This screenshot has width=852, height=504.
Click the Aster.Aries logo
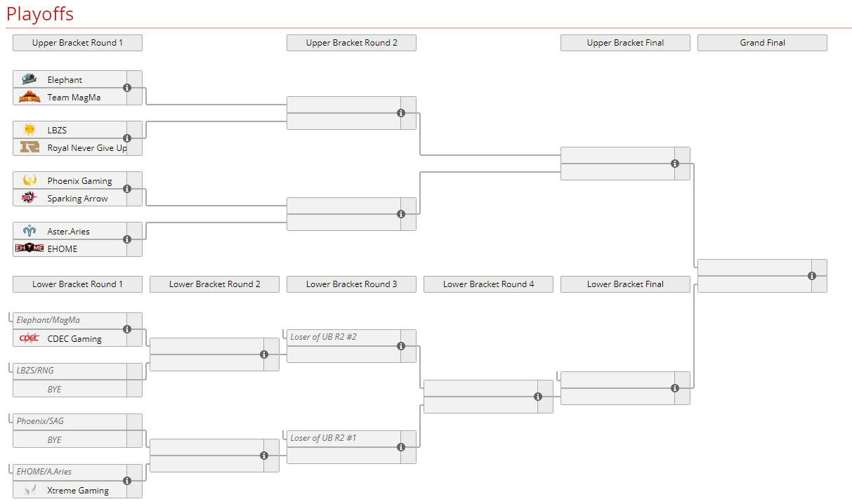(30, 231)
